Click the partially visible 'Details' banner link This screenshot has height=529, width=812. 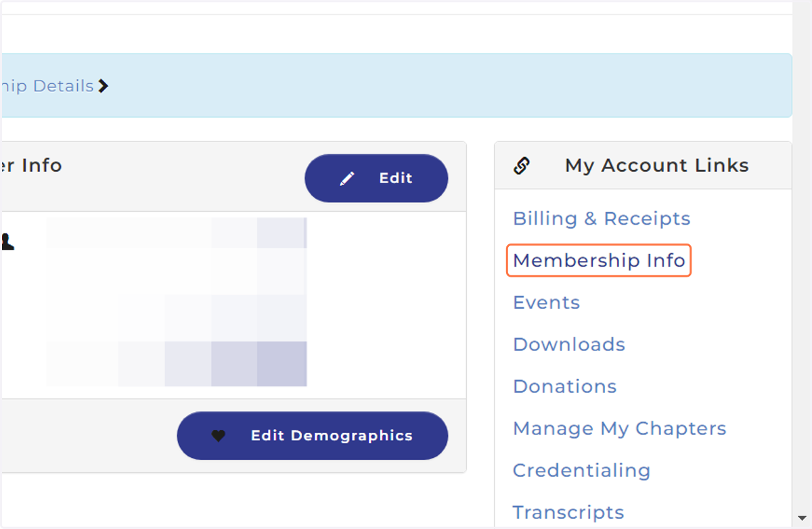point(47,86)
